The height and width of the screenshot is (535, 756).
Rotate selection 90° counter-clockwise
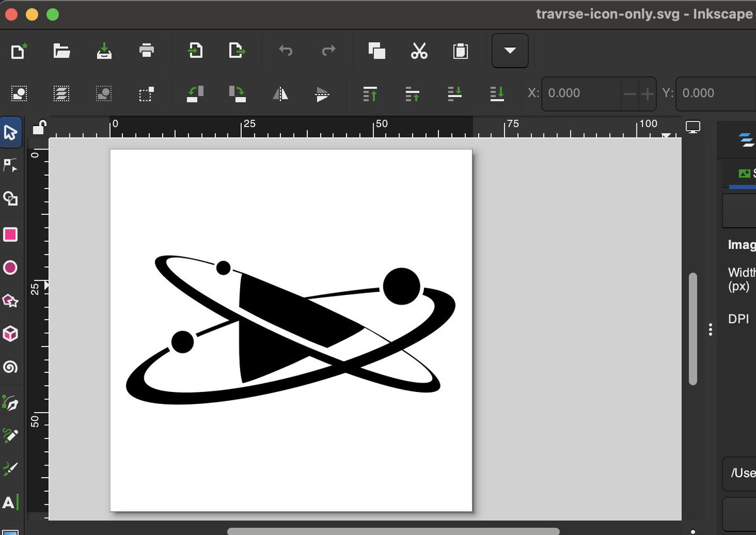tap(195, 94)
